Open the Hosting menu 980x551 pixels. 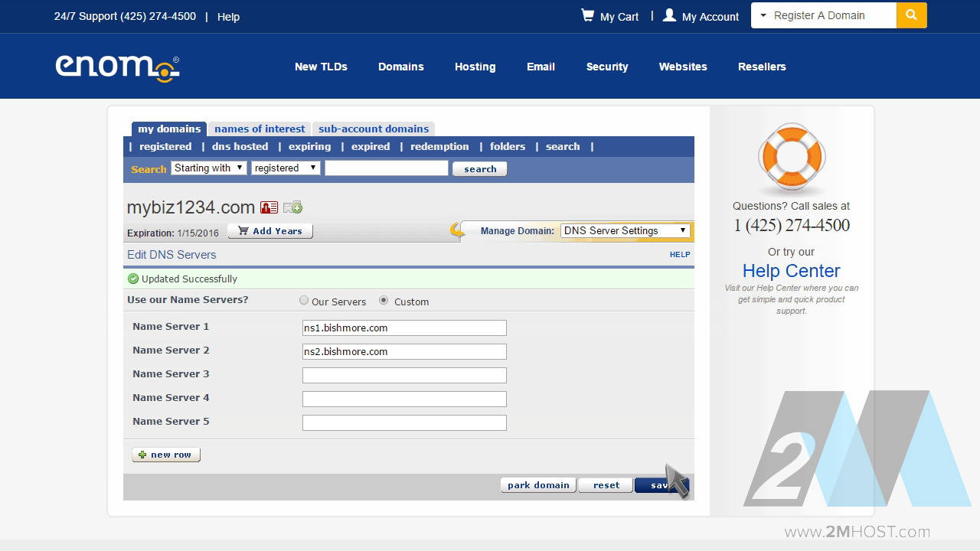pyautogui.click(x=475, y=67)
